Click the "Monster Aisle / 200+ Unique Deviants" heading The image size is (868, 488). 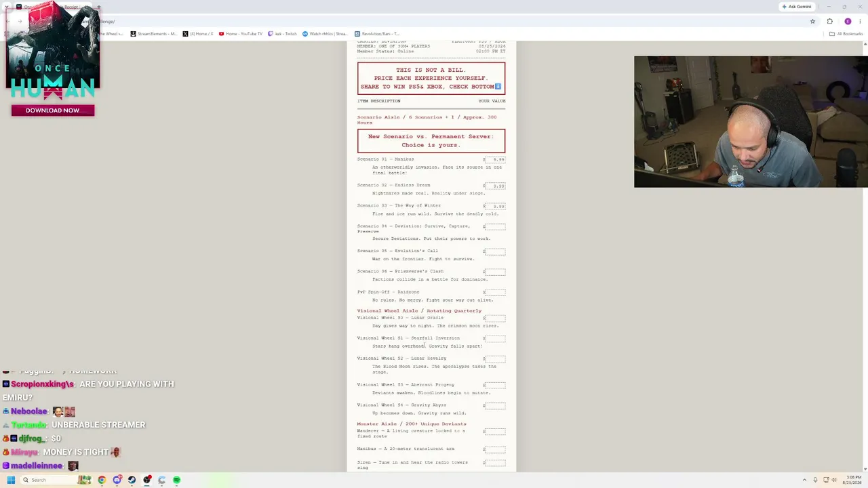(412, 424)
